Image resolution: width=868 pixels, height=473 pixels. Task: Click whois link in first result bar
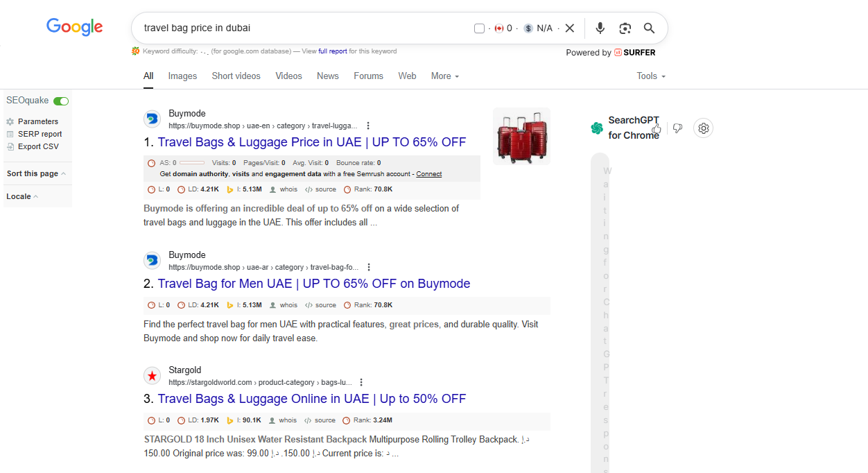coord(288,189)
